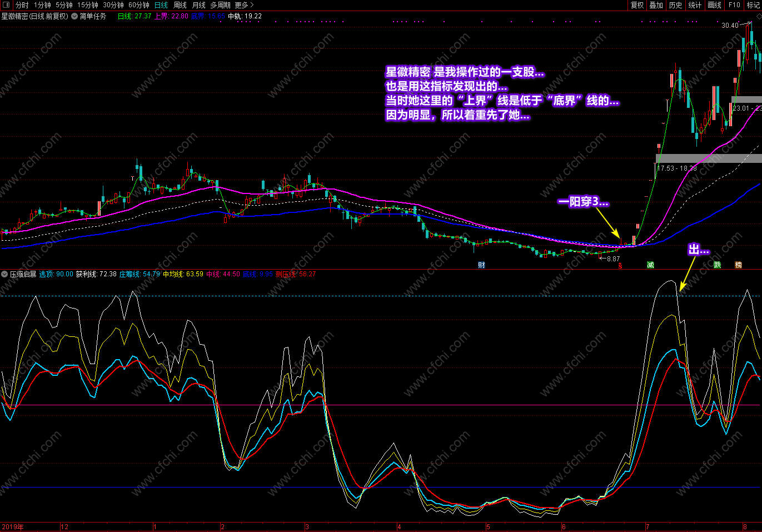Screen dimensions: 762x532
Task: Click the 叠加 overlay button
Action: click(656, 5)
